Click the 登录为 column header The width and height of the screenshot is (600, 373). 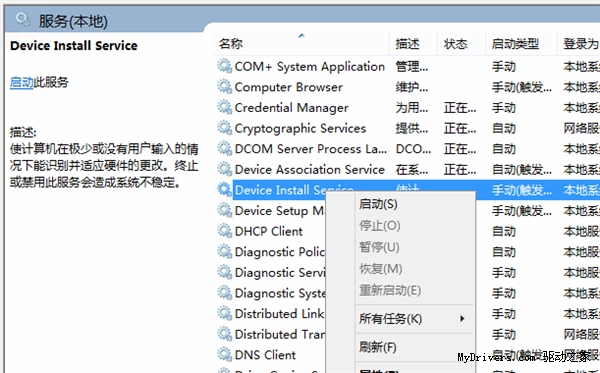click(579, 44)
